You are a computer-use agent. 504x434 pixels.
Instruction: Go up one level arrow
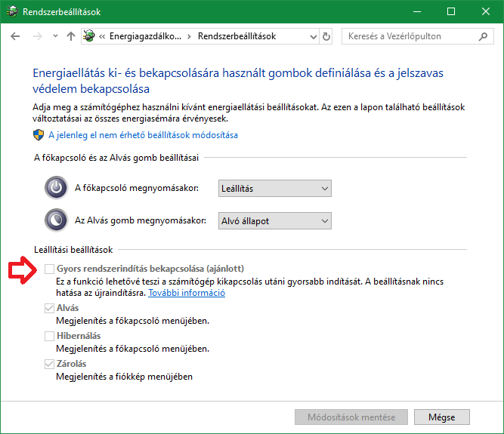pos(71,36)
